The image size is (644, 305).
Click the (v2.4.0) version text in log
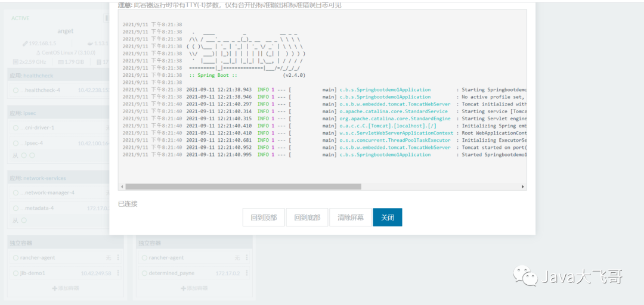pos(294,75)
